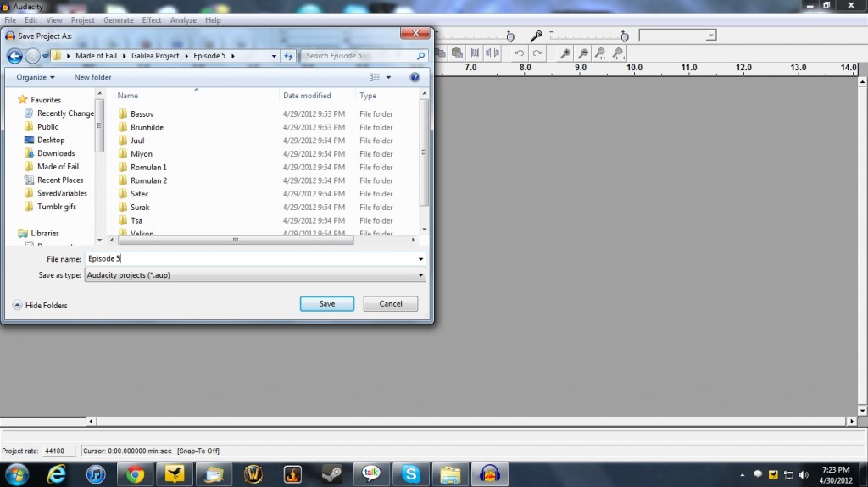
Task: Click the output volume slider handle
Action: coord(510,36)
